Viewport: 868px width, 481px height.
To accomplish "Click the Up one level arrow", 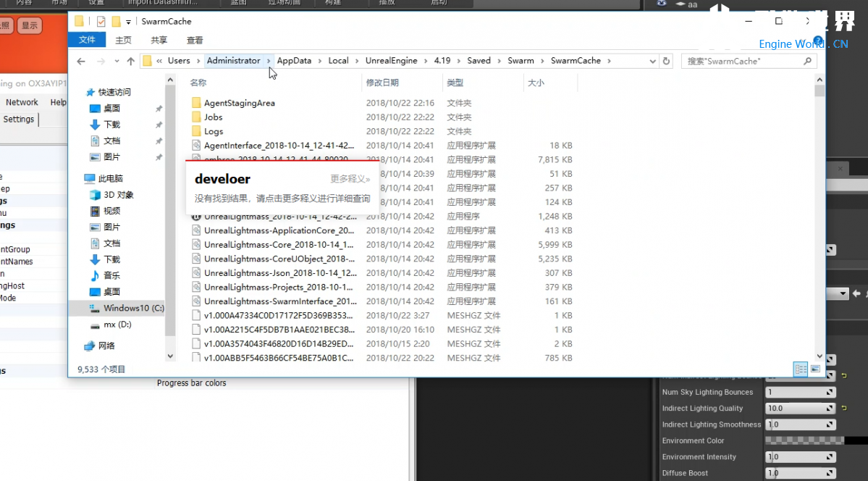I will (x=130, y=62).
